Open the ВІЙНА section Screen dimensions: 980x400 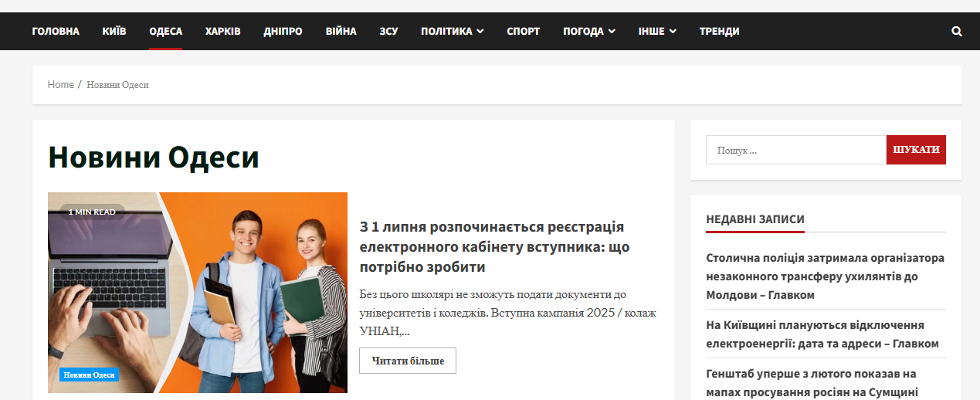click(341, 32)
